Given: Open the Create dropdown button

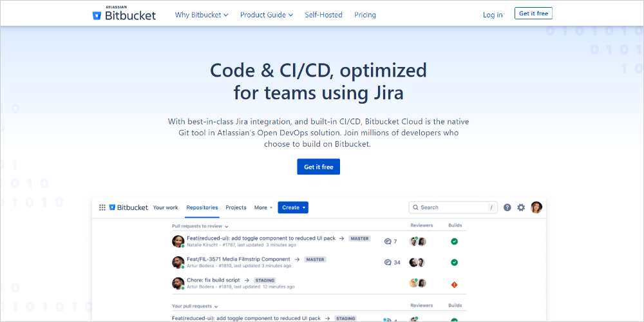Looking at the screenshot, I should click(x=293, y=207).
